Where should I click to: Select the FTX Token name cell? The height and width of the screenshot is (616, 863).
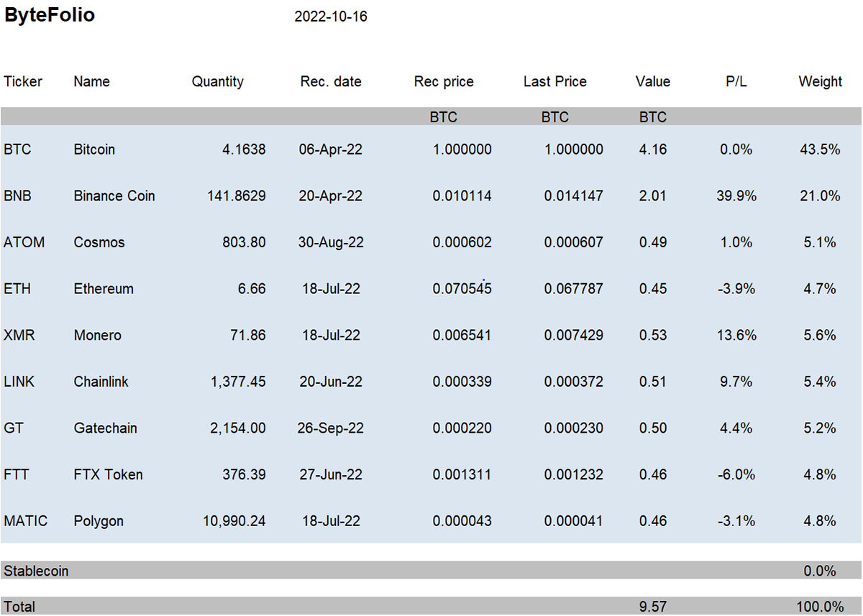(x=108, y=474)
